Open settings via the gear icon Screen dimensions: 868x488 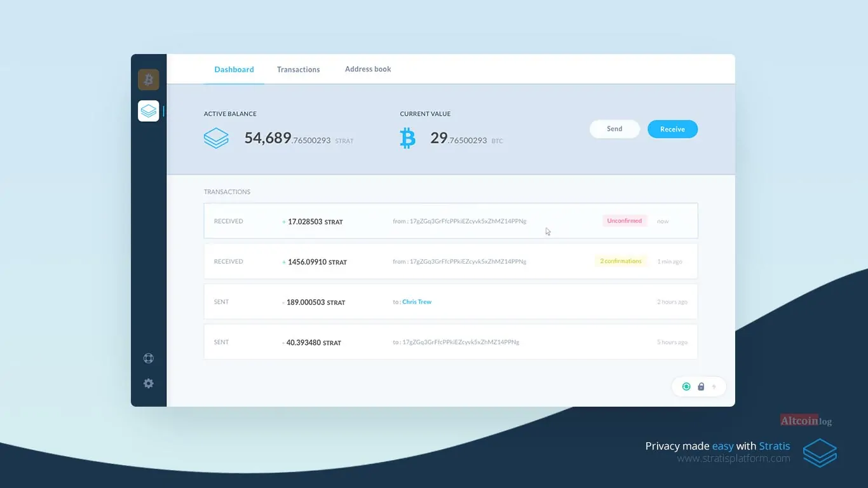point(149,383)
